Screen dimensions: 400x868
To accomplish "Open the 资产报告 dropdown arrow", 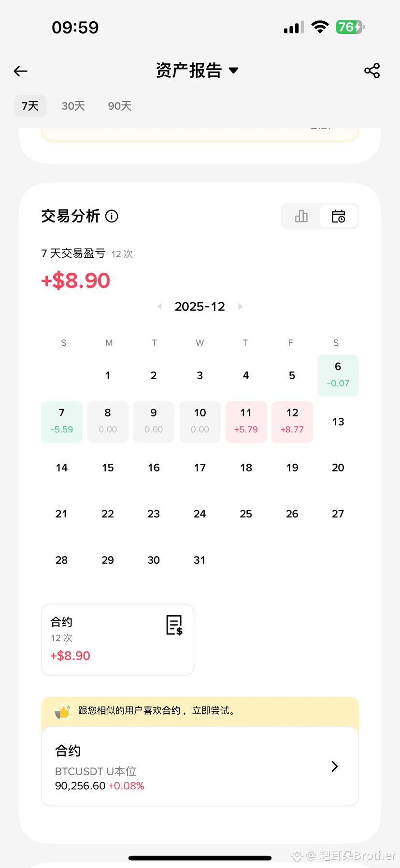I will (x=234, y=71).
